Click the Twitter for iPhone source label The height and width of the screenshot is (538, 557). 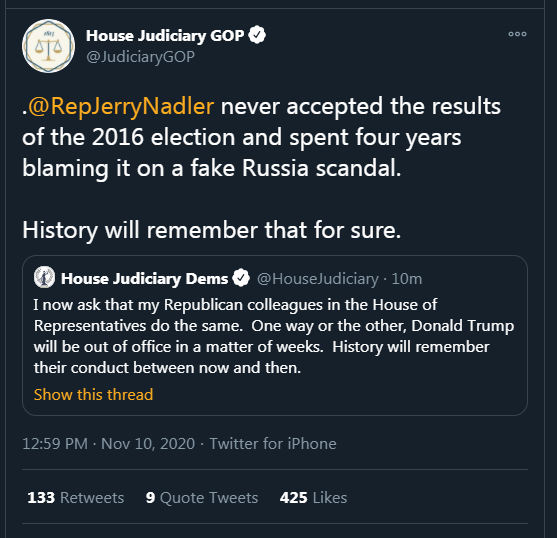tap(273, 444)
